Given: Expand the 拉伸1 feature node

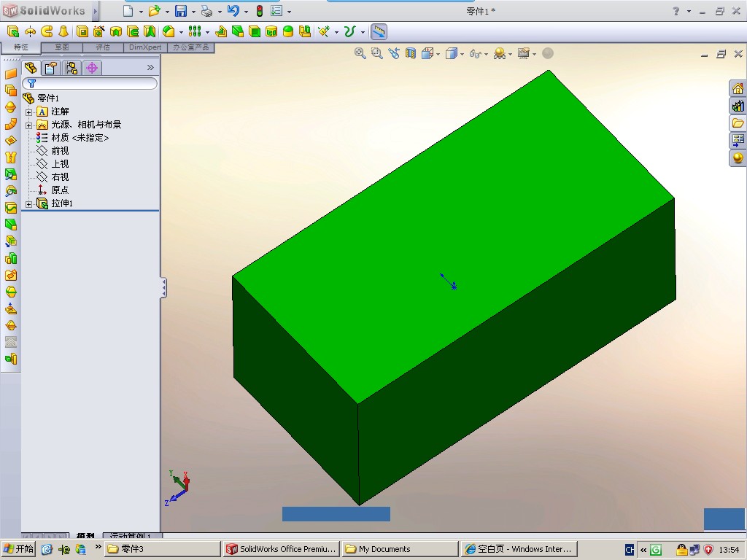Looking at the screenshot, I should (28, 204).
